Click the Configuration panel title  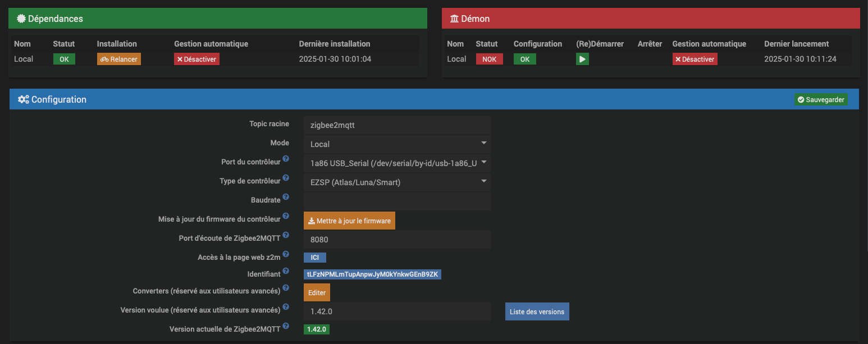59,99
